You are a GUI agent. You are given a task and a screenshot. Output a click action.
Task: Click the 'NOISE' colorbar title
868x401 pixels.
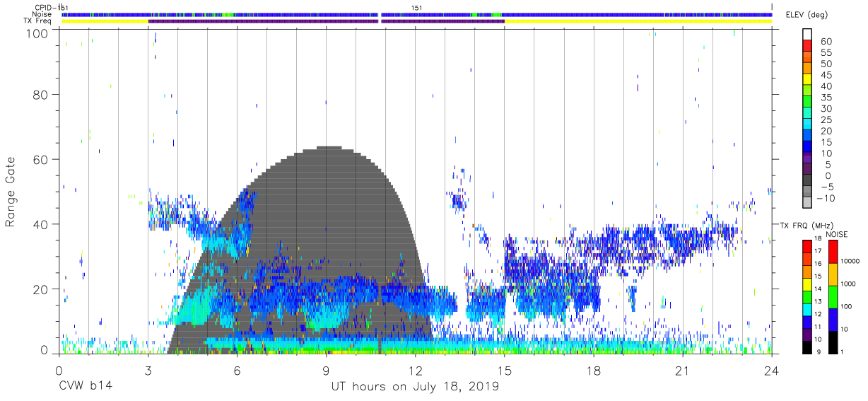(x=838, y=234)
